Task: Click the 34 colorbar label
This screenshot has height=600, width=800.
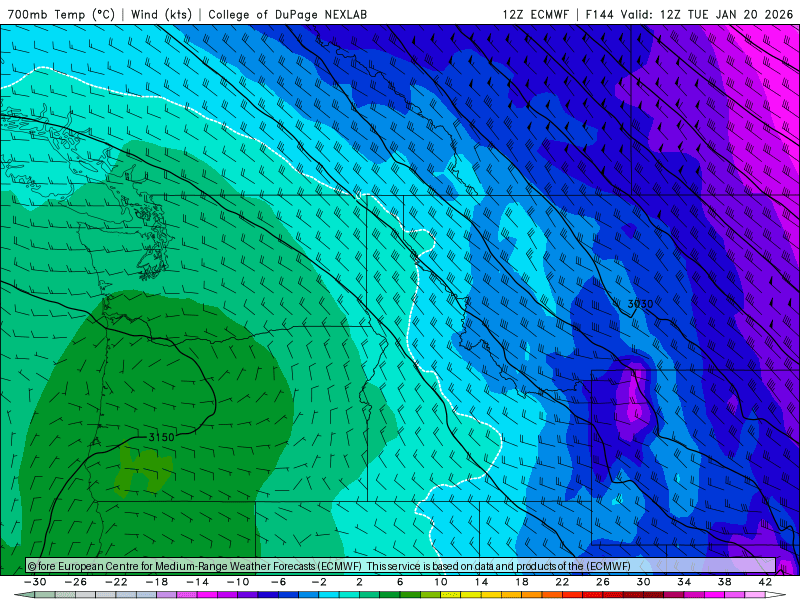Action: 684,582
